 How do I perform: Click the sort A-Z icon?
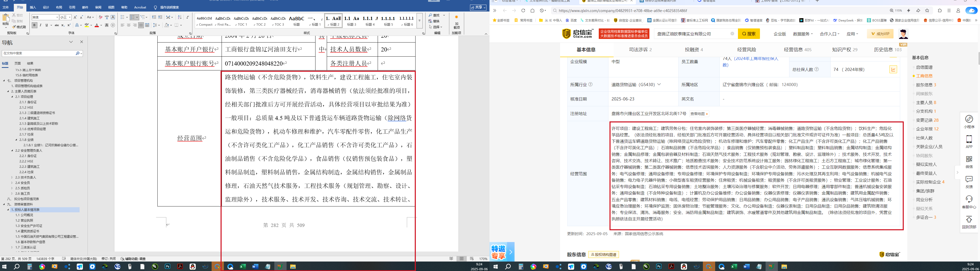pyautogui.click(x=180, y=17)
